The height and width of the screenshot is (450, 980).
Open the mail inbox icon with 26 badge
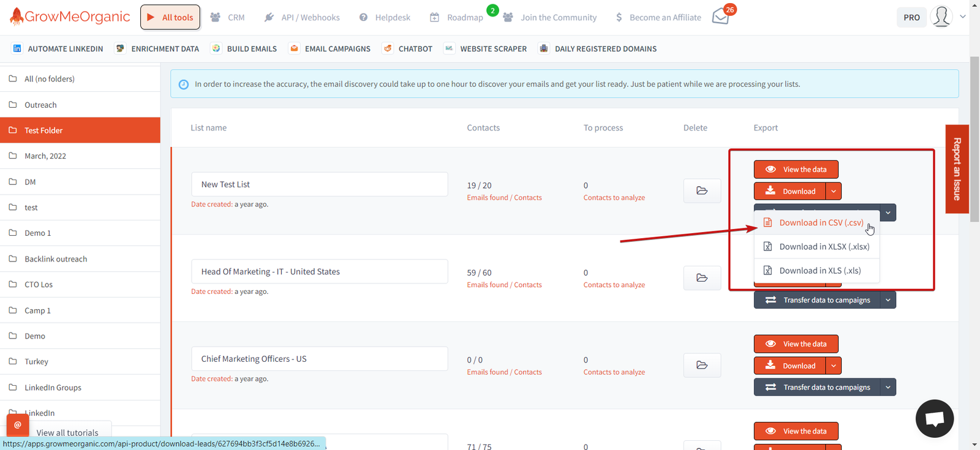pyautogui.click(x=721, y=17)
